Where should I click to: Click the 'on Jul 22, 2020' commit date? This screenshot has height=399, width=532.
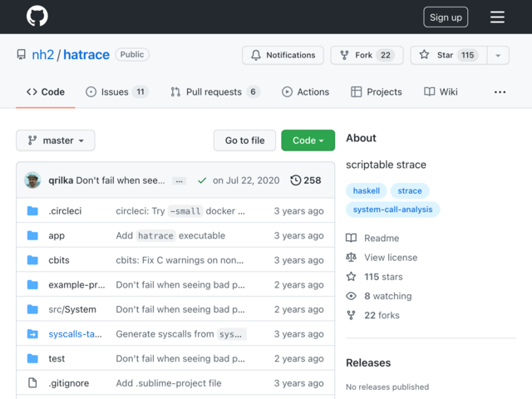coord(246,180)
